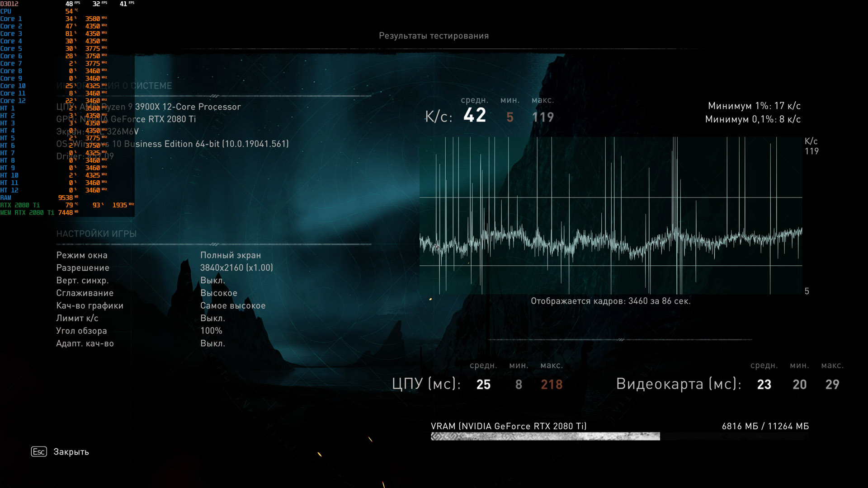Click the Закрыть close button label
This screenshot has height=488, width=868.
click(71, 452)
